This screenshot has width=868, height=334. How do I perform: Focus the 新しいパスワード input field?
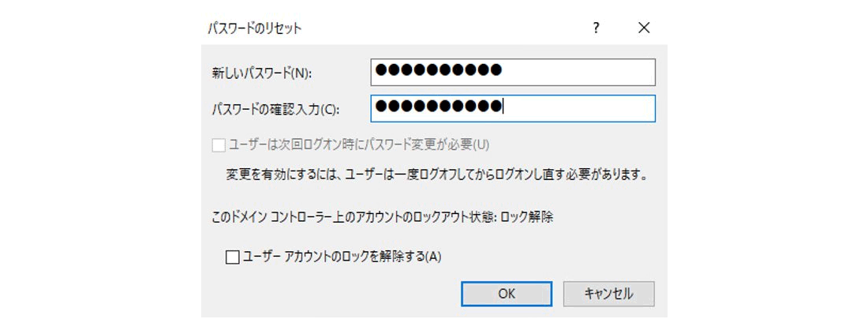pos(513,72)
